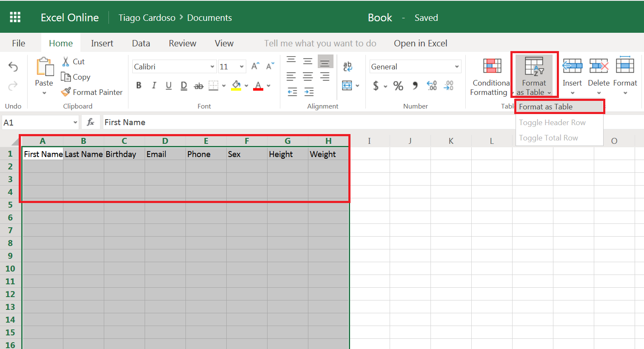Click the yellow fill color button
This screenshot has height=349, width=644.
point(236,86)
